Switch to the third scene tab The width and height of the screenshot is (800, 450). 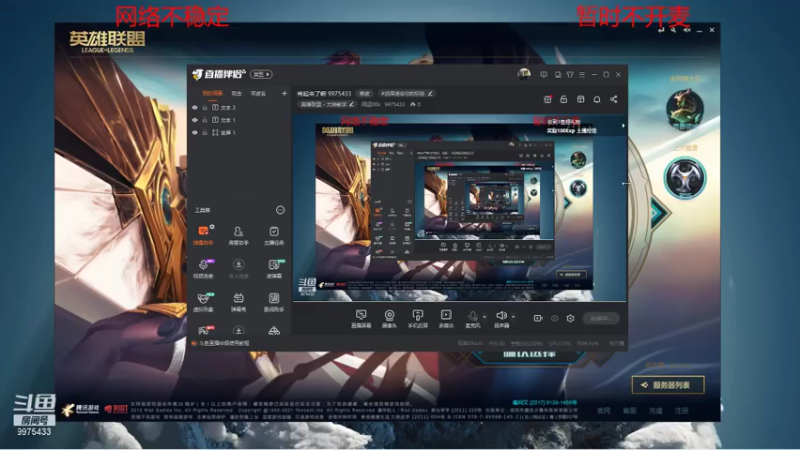(x=258, y=93)
